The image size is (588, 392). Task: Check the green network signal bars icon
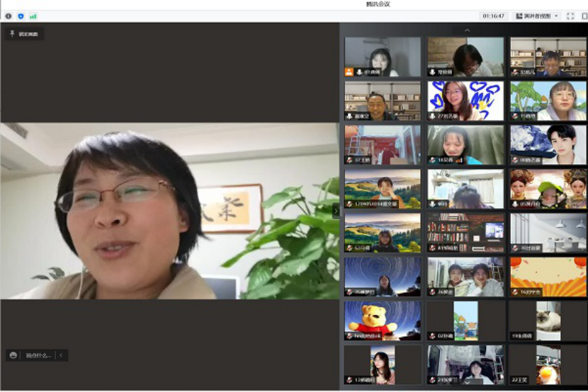click(33, 16)
